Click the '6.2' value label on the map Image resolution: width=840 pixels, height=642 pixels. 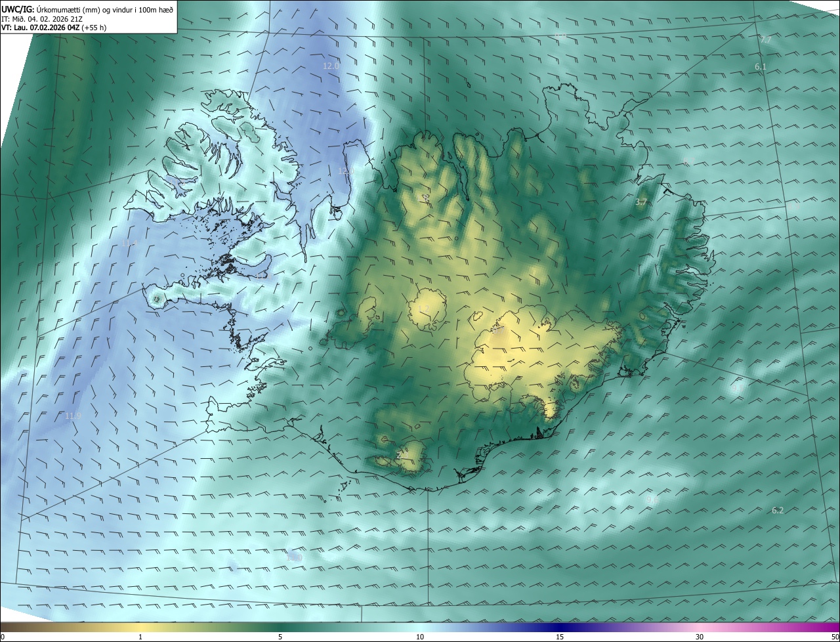coord(778,510)
